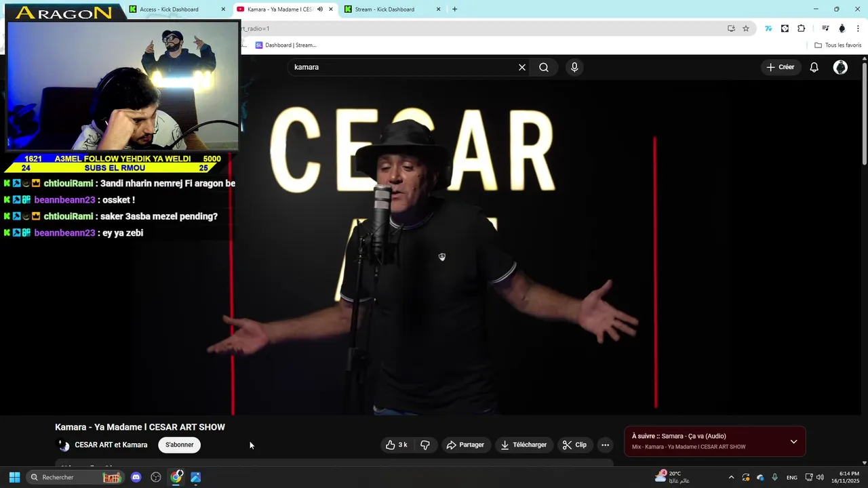Screen dimensions: 868x488
Task: Open the Tous les favoris bookmarks folder
Action: tap(837, 45)
